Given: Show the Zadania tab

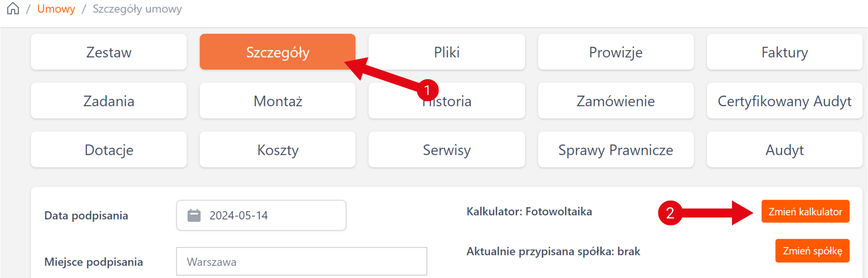Looking at the screenshot, I should click(108, 101).
